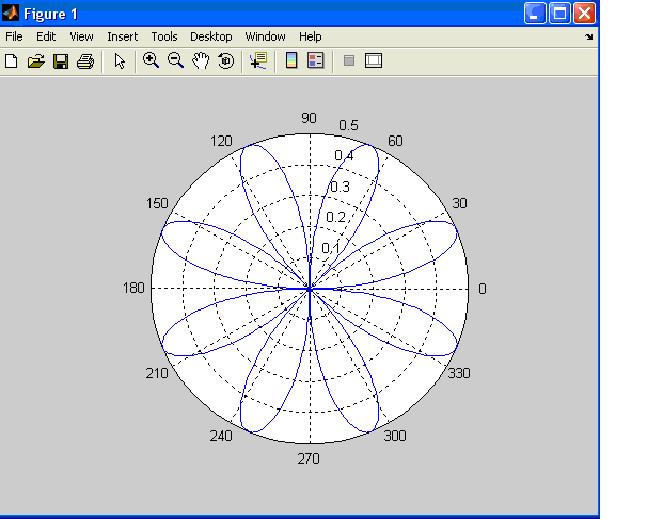Image resolution: width=648 pixels, height=519 pixels.
Task: Click the 90 degree angle label
Action: click(309, 118)
